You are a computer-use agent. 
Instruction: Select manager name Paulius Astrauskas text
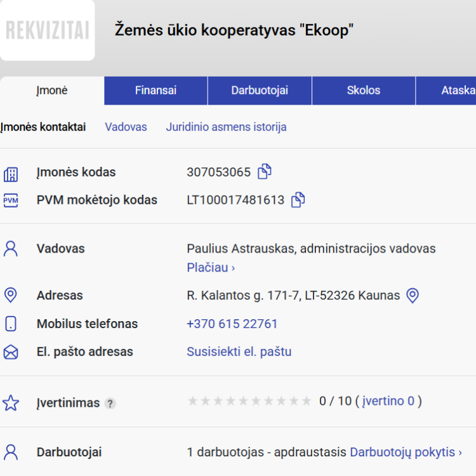241,249
